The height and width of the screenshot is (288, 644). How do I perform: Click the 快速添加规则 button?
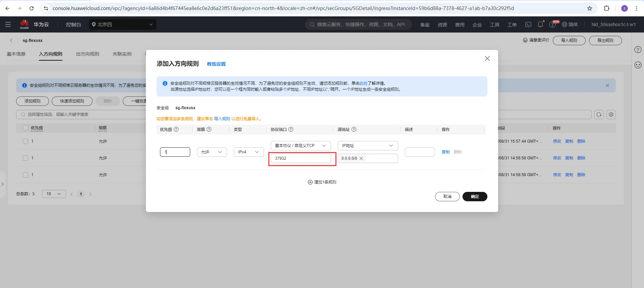pos(72,101)
